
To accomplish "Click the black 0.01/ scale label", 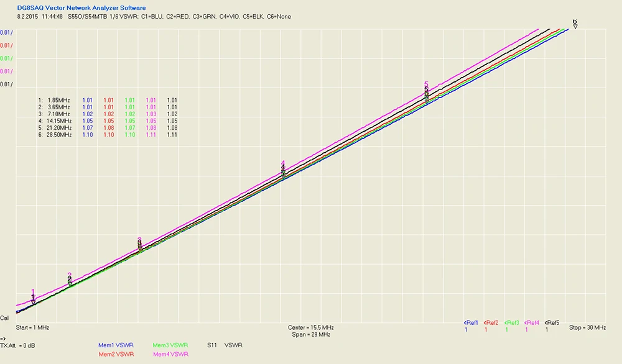I will click(x=6, y=84).
